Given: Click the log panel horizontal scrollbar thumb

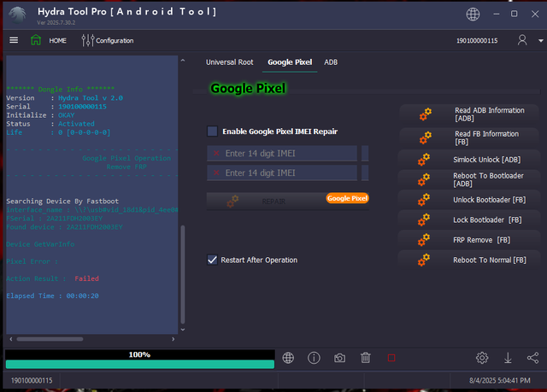Looking at the screenshot, I should tap(50, 339).
